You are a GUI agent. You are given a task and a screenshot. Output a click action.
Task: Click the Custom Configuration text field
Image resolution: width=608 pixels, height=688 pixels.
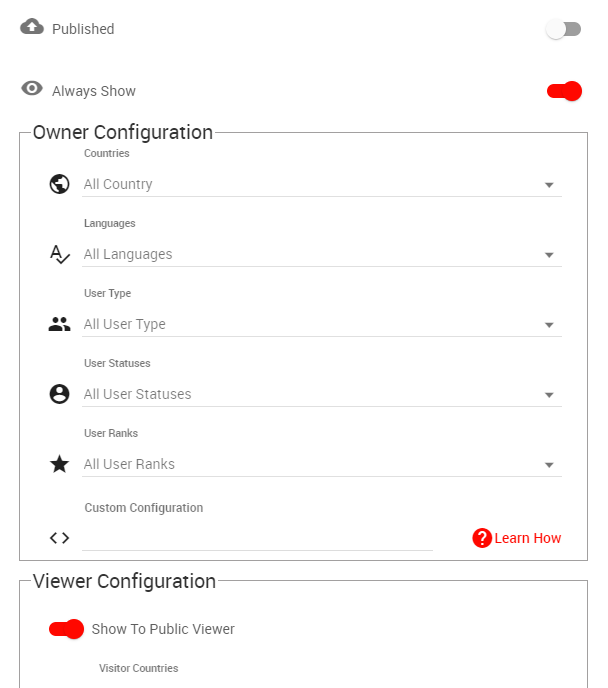[257, 538]
